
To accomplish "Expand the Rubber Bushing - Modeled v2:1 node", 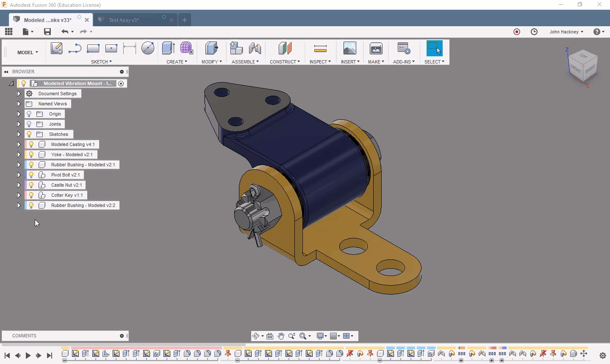I will pyautogui.click(x=19, y=165).
